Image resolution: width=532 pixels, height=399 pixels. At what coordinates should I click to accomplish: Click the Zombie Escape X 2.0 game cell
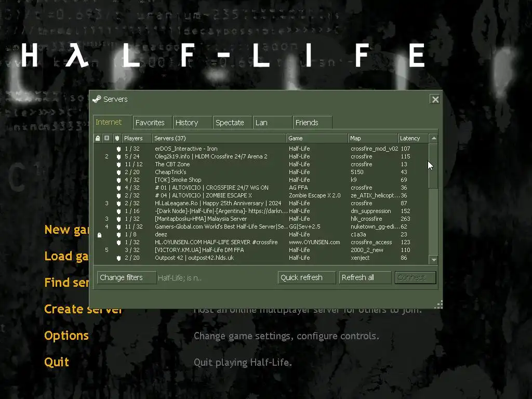(x=314, y=196)
